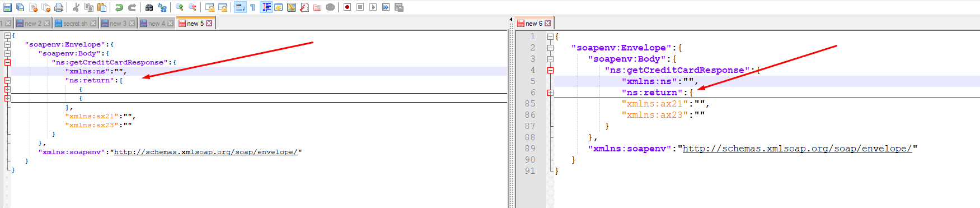Open the Document Map panel icon

(291, 7)
